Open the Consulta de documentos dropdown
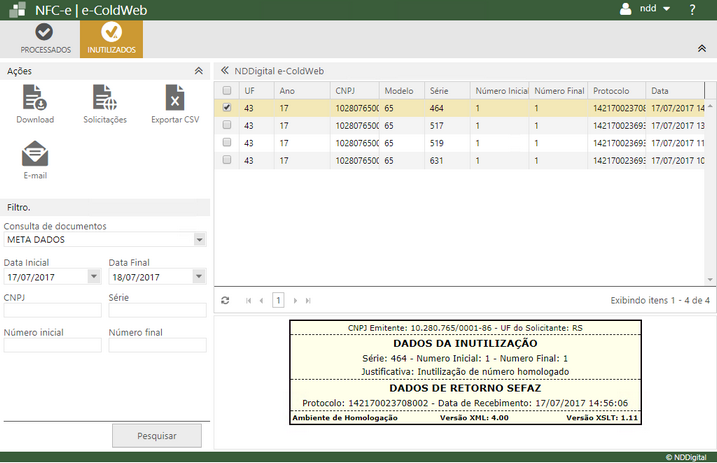 coord(200,240)
